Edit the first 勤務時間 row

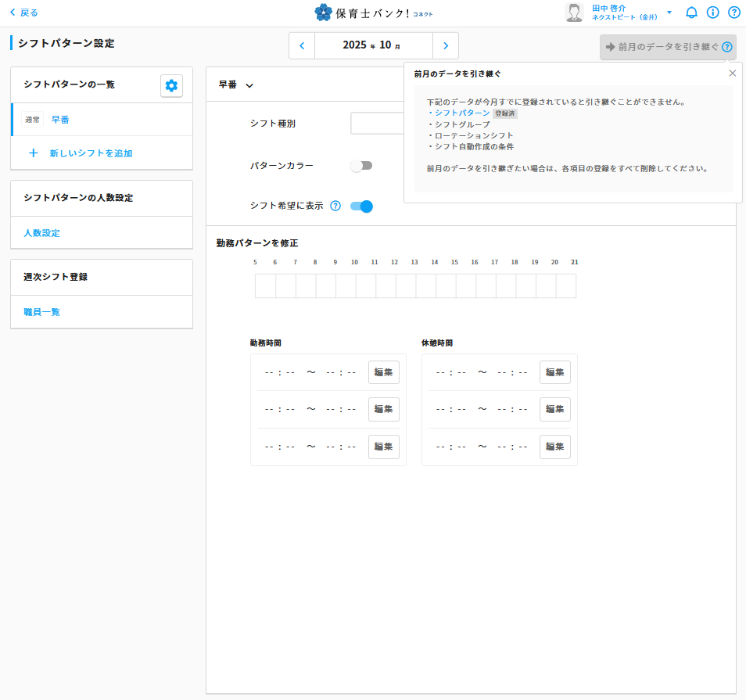(383, 372)
